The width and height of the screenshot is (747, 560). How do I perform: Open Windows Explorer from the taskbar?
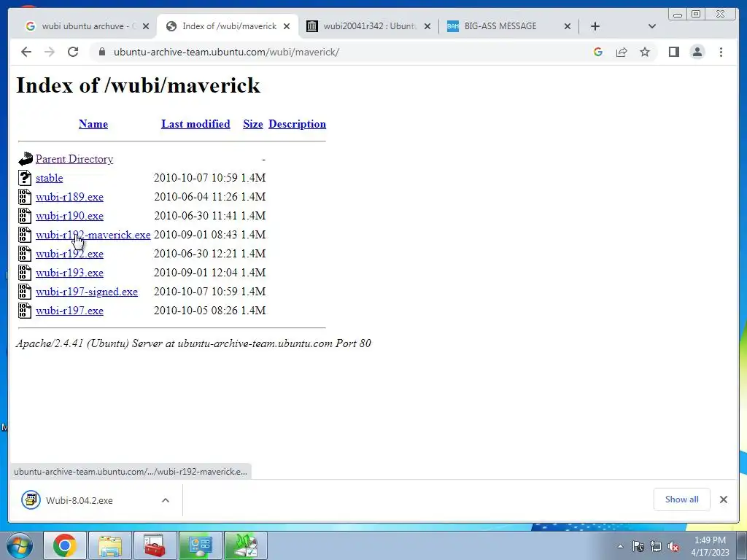(x=110, y=545)
